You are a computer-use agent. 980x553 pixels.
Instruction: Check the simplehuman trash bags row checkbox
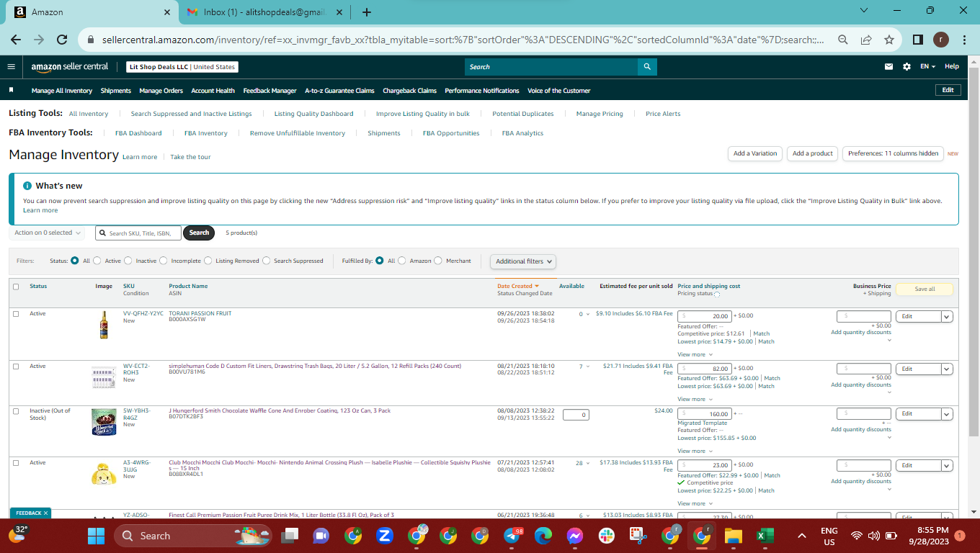[16, 367]
